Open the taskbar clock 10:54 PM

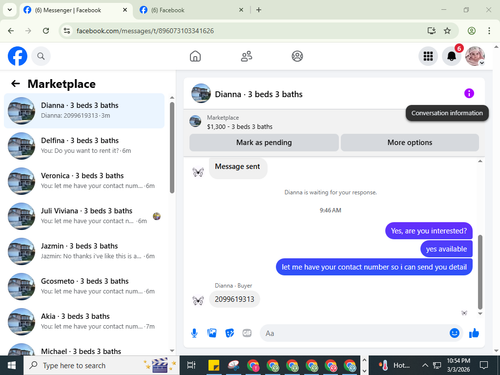click(458, 365)
